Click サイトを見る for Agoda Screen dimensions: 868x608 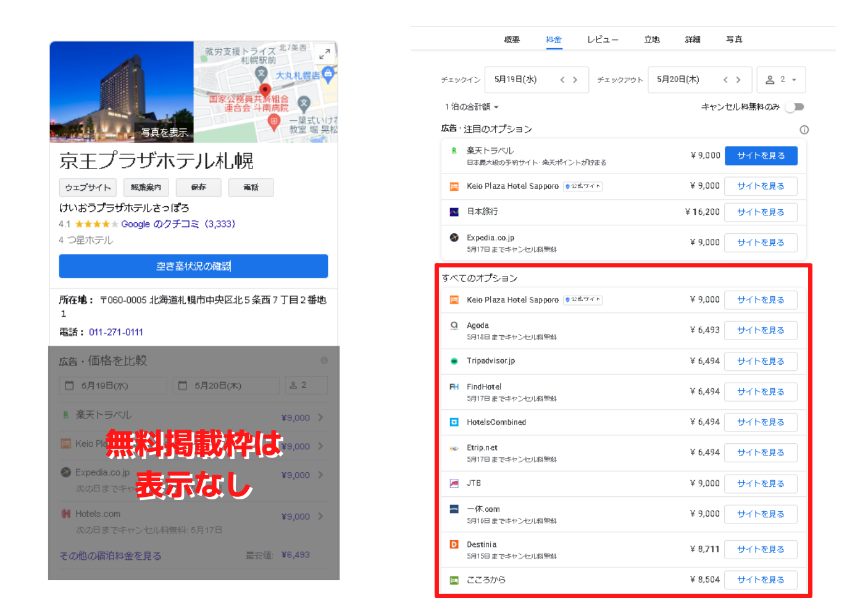click(761, 330)
